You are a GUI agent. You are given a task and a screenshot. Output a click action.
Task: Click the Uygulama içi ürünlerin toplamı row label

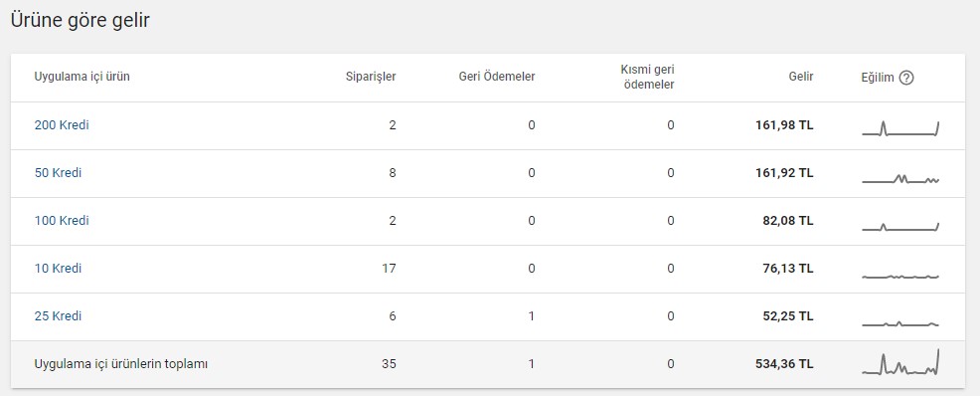121,363
